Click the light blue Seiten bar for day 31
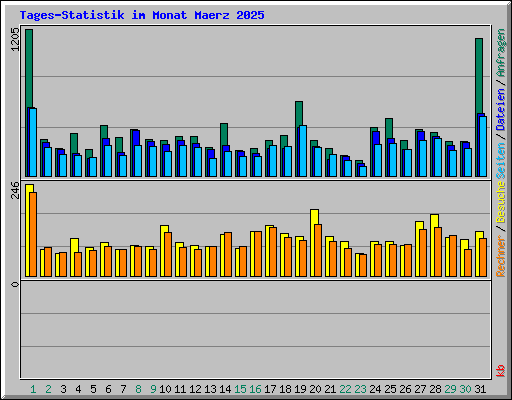This screenshot has width=512, height=400. 483,146
